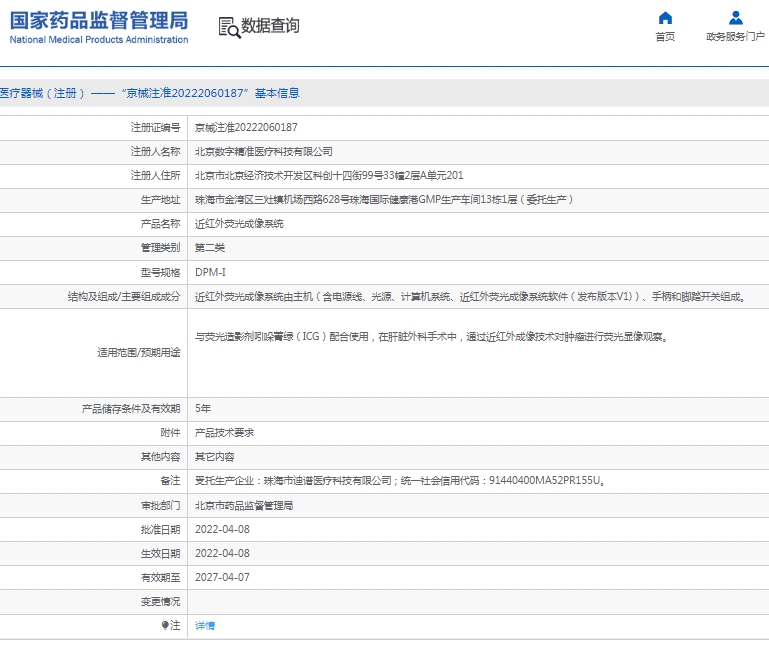Open the 政务服务门户 user icon
The width and height of the screenshot is (769, 647).
pos(735,18)
